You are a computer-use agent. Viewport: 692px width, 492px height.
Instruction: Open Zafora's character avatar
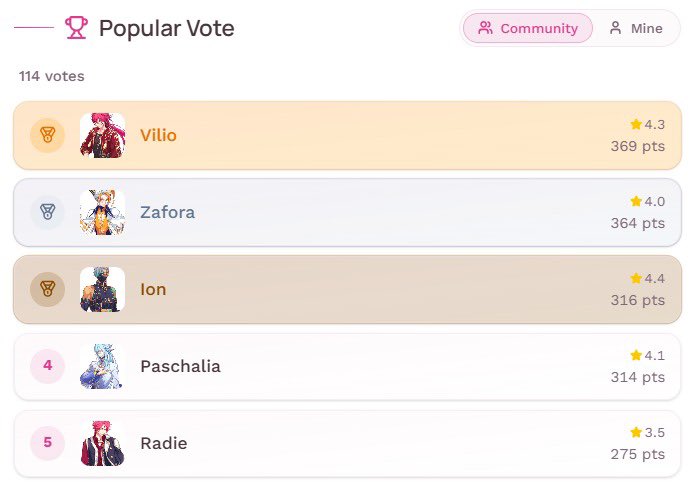pos(102,212)
